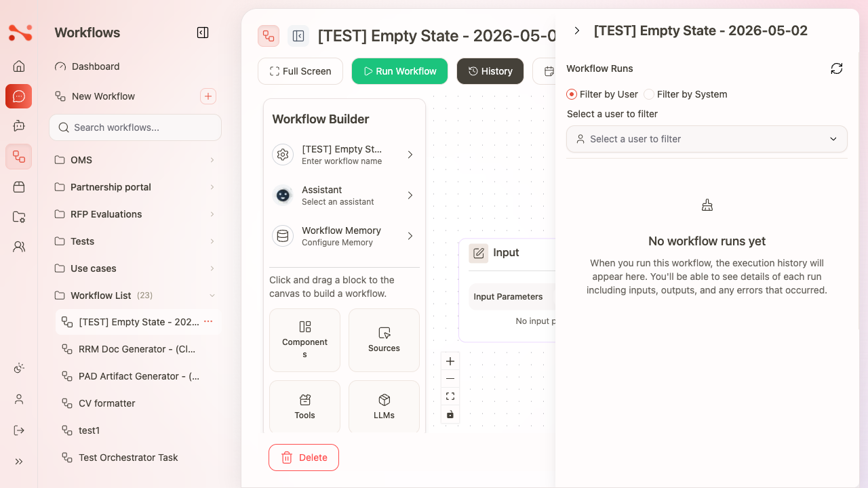This screenshot has width=868, height=488.
Task: Click the plus icon next to New Workflow
Action: [x=208, y=96]
